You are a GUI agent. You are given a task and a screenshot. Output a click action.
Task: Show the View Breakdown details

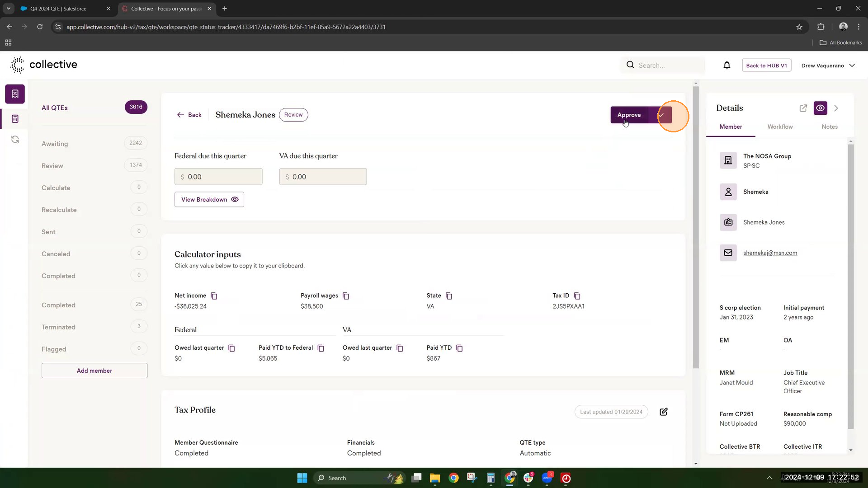tap(209, 200)
